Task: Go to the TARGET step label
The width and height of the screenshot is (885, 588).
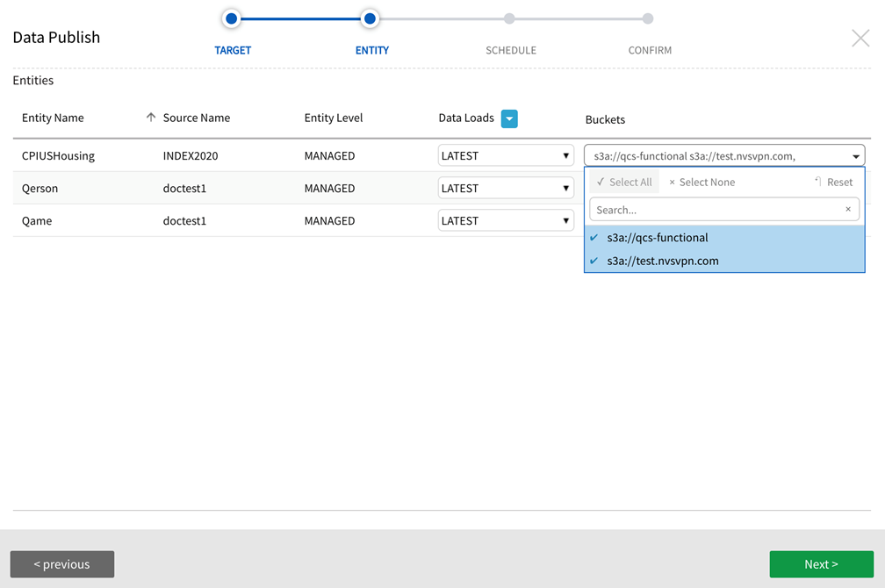Action: pos(233,50)
